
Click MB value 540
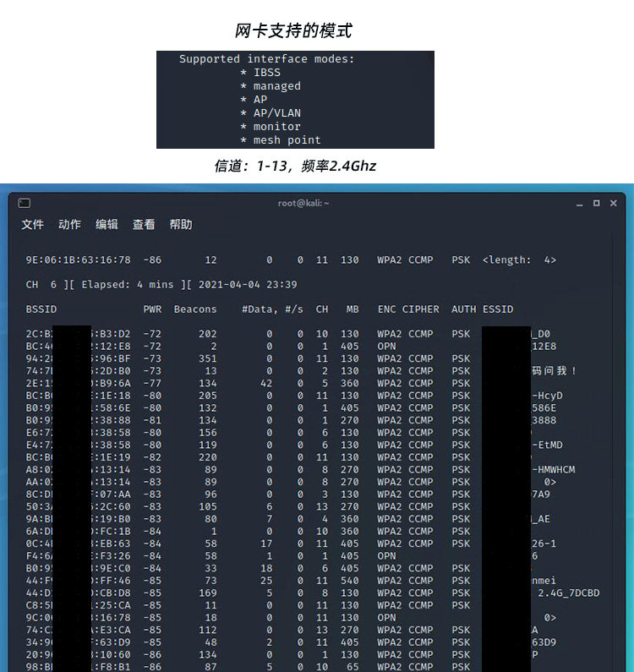[x=350, y=580]
